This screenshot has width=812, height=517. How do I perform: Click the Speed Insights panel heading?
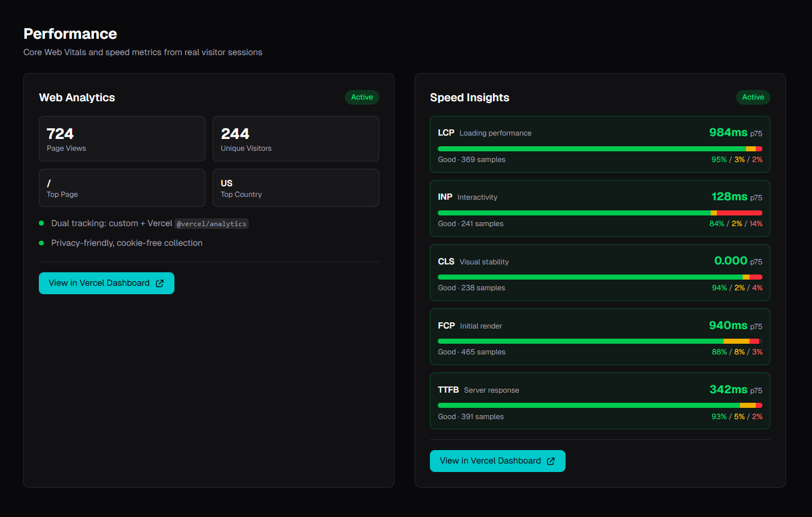469,97
